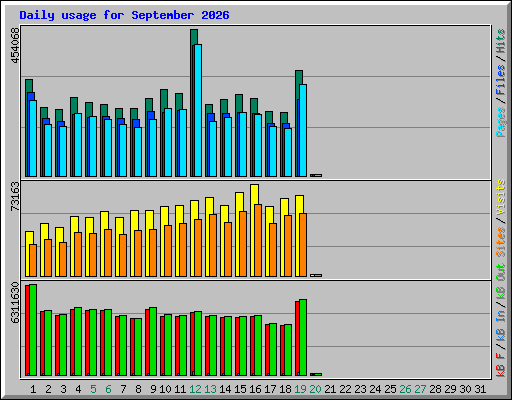Screen dimensions: 512x400
Task: Click day label '10' on the x-axis
Action: click(165, 389)
